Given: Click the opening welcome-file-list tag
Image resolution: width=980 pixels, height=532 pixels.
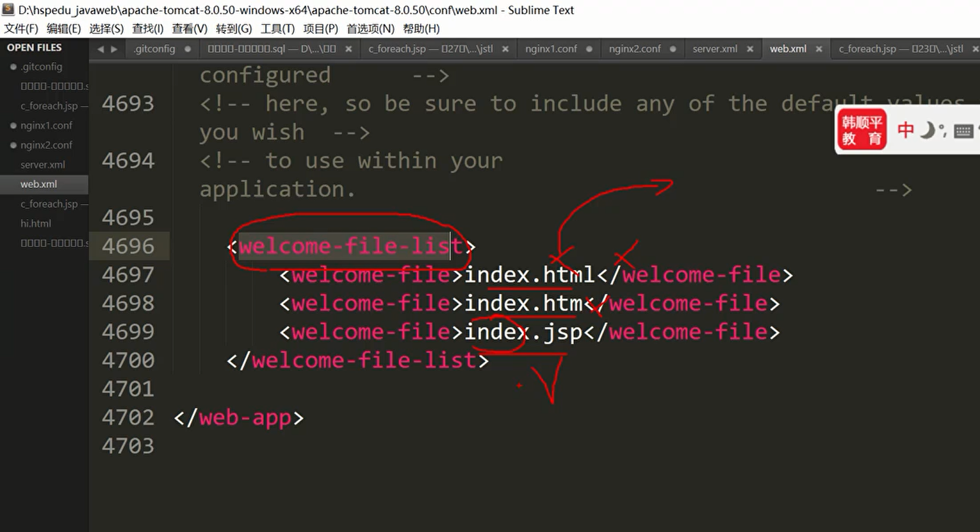Looking at the screenshot, I should [351, 246].
